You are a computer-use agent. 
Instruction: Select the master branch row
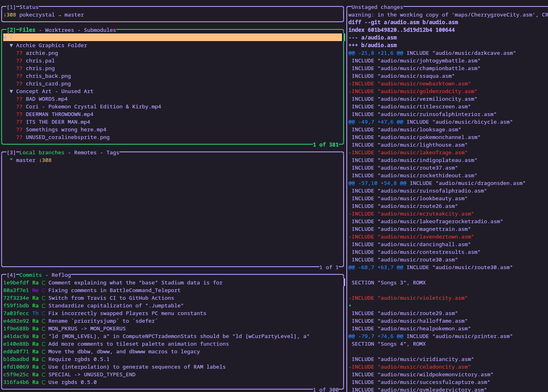pyautogui.click(x=173, y=160)
